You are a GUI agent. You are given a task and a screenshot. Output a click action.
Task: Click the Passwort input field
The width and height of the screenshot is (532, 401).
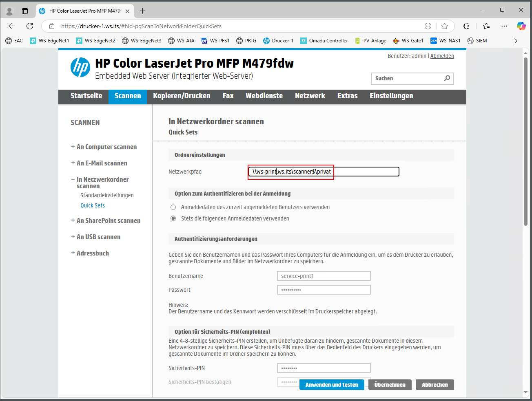coord(324,290)
